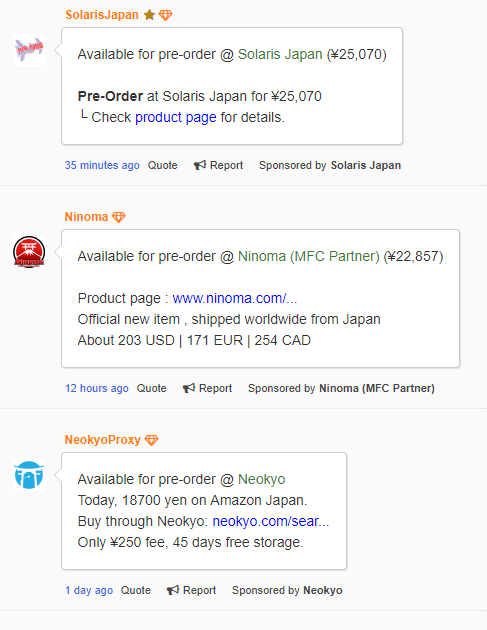Open the NeokyoProxy username profile
This screenshot has height=630, width=487.
tap(103, 440)
